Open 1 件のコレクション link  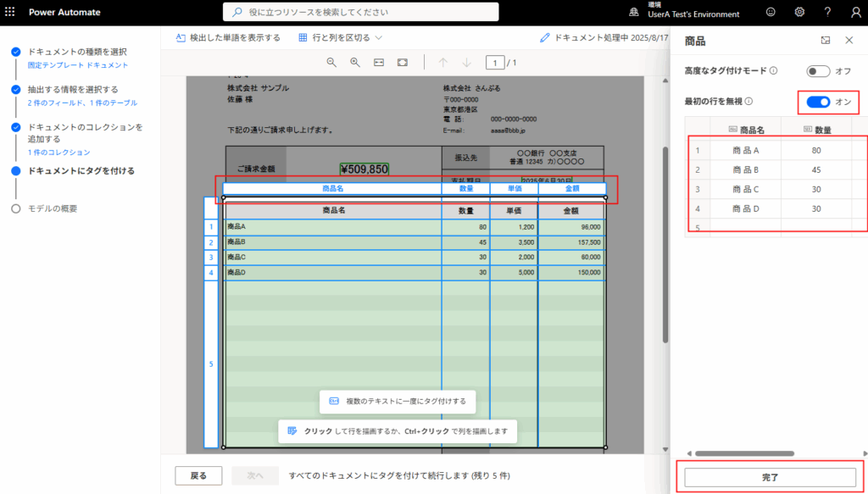coord(58,153)
